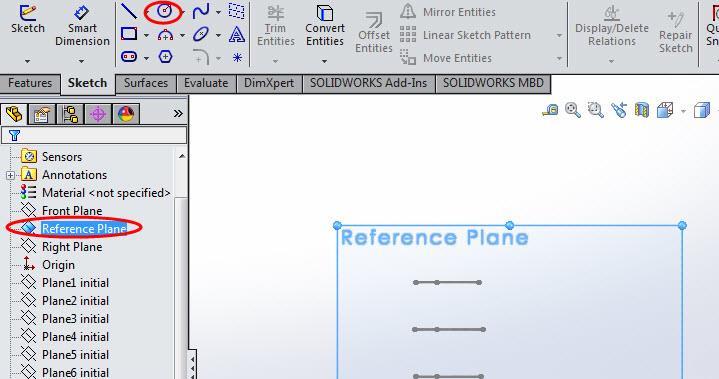Open the DimXpertManager panel tab
Image resolution: width=719 pixels, height=379 pixels.
(x=98, y=114)
